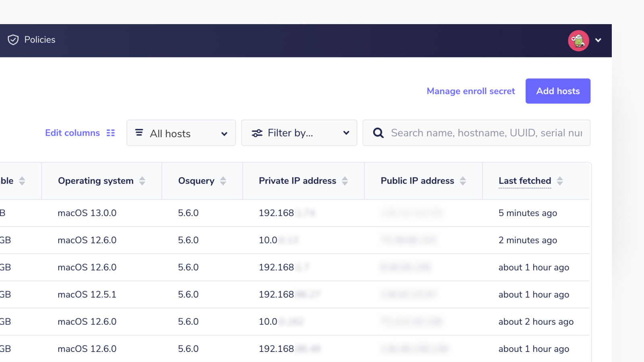Click the All hosts list icon
Viewport: 644px width, 362px height.
point(139,132)
